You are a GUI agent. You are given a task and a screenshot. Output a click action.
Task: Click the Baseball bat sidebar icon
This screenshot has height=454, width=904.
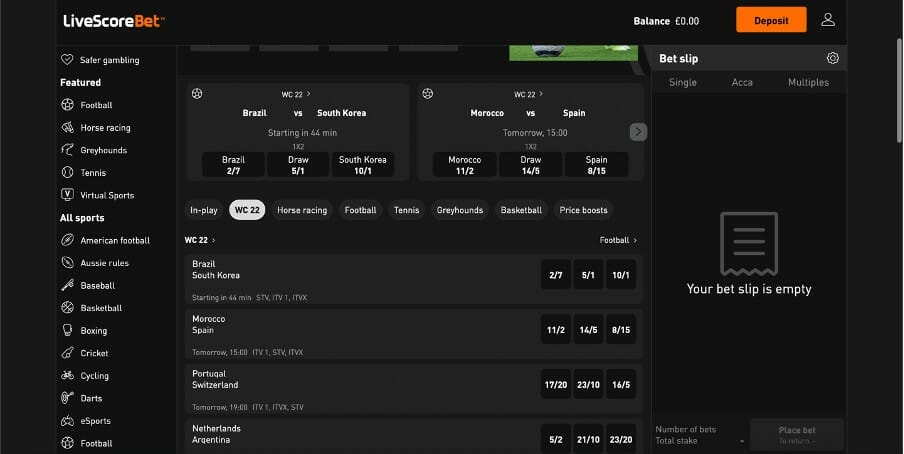[67, 285]
